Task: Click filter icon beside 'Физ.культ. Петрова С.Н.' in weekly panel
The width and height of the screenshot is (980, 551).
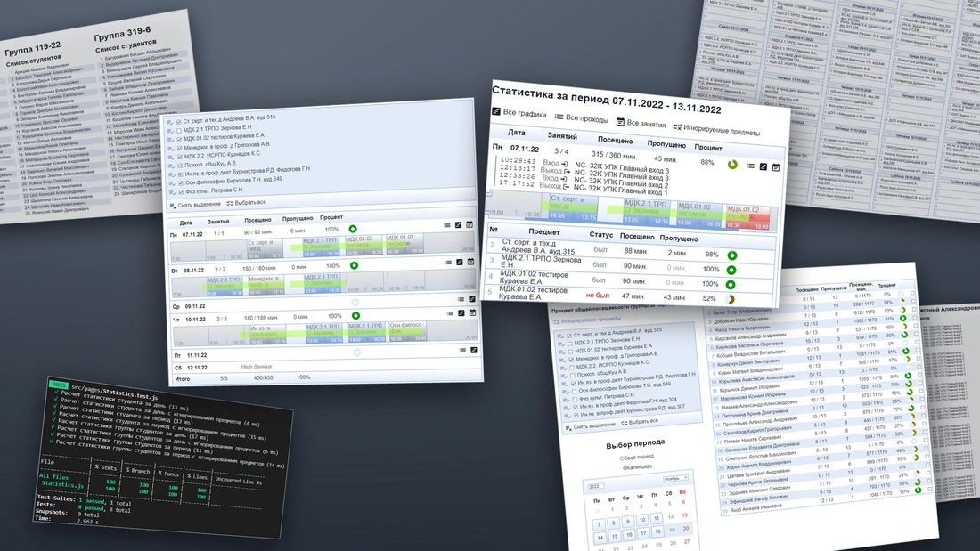Action: (172, 193)
